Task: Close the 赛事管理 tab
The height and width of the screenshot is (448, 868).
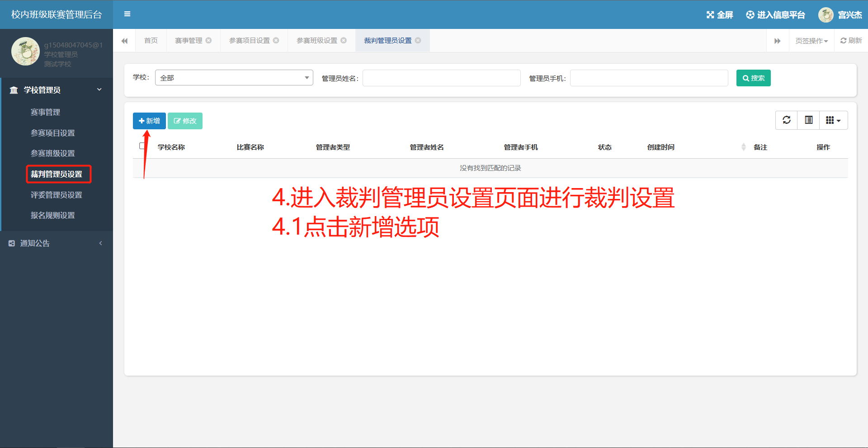Action: pos(209,40)
